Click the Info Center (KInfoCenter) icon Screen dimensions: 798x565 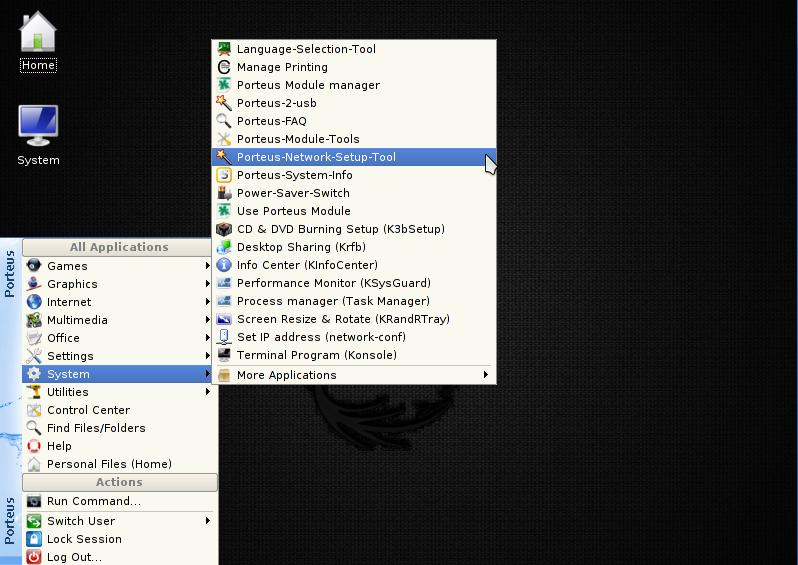pyautogui.click(x=225, y=265)
